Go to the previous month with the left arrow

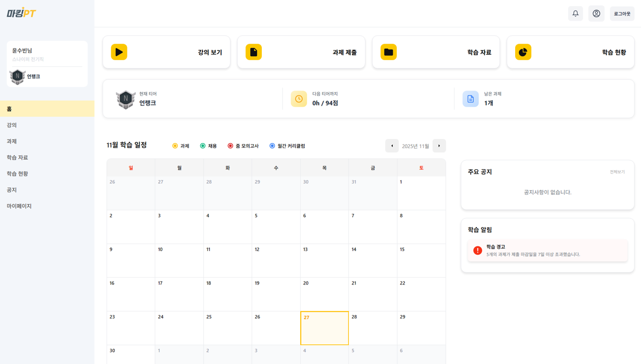[x=392, y=146]
